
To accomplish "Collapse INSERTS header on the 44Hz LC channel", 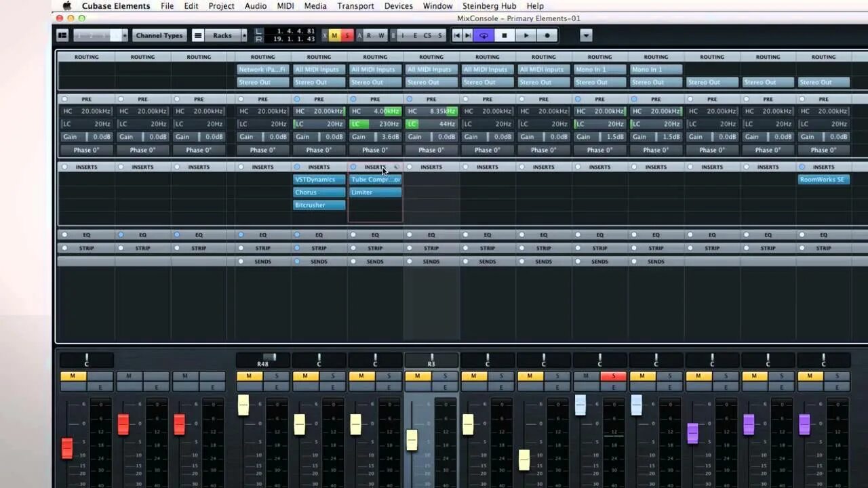I will pyautogui.click(x=431, y=167).
